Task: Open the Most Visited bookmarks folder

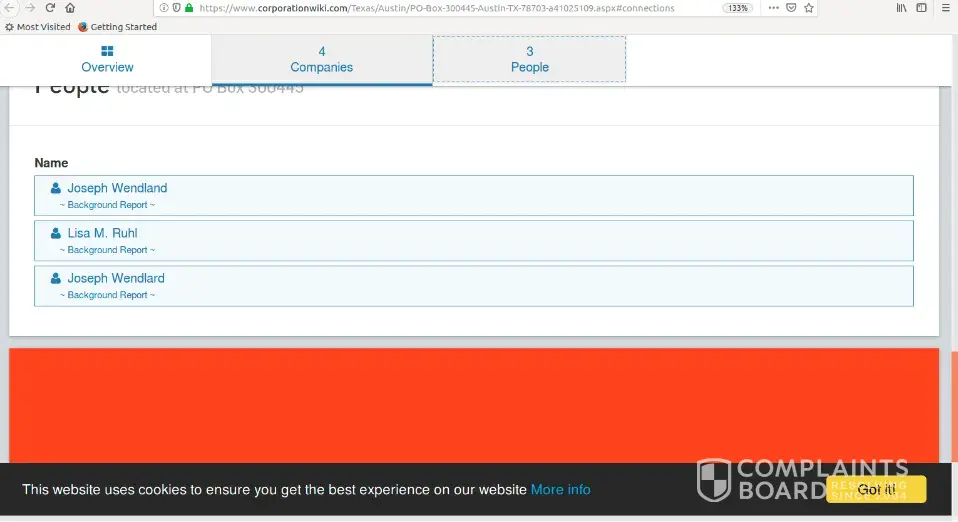Action: pos(38,27)
